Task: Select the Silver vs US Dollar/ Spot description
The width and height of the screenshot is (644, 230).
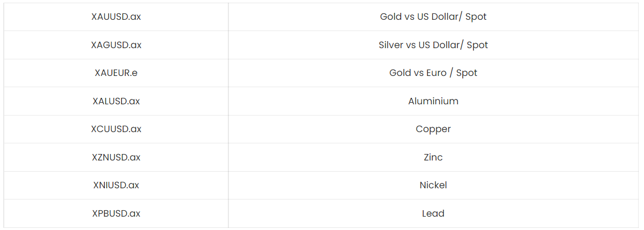Action: pyautogui.click(x=433, y=45)
